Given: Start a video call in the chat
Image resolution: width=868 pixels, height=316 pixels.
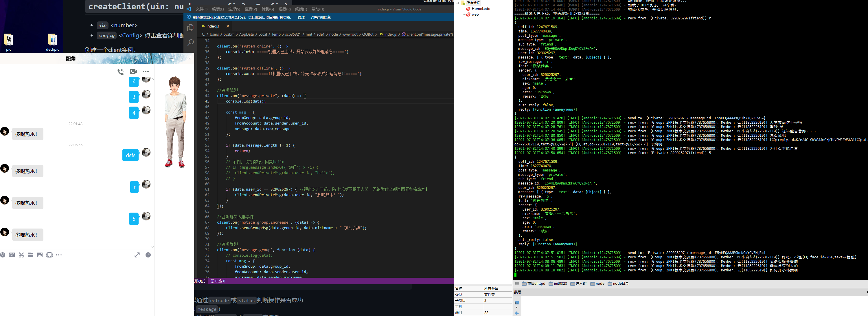Looking at the screenshot, I should 133,72.
